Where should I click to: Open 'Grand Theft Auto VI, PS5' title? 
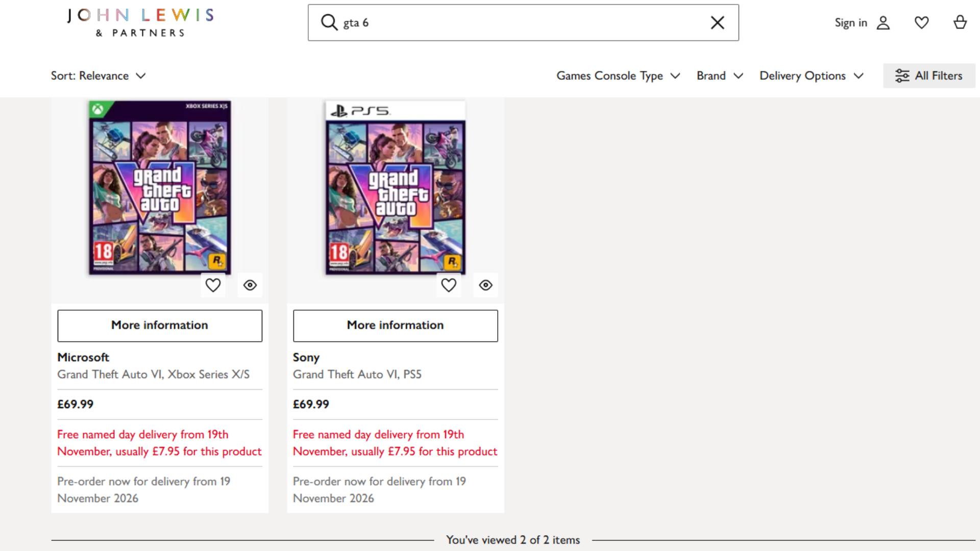357,374
